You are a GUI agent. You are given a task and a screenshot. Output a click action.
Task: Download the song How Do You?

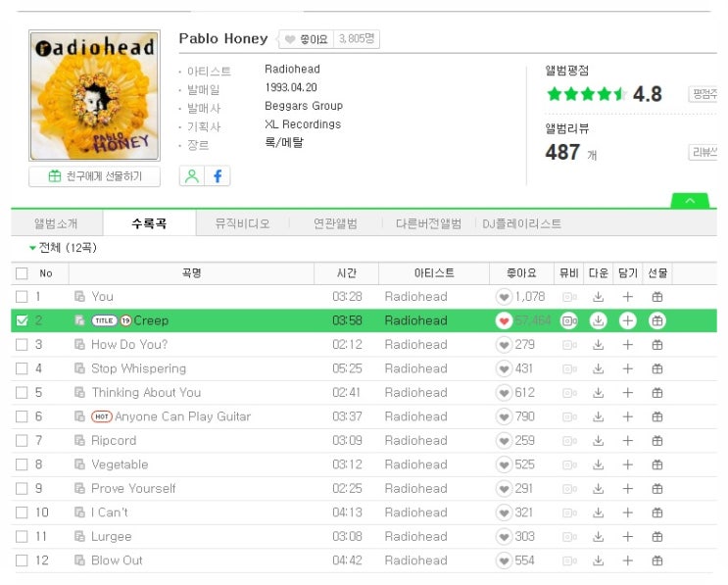[x=599, y=345]
